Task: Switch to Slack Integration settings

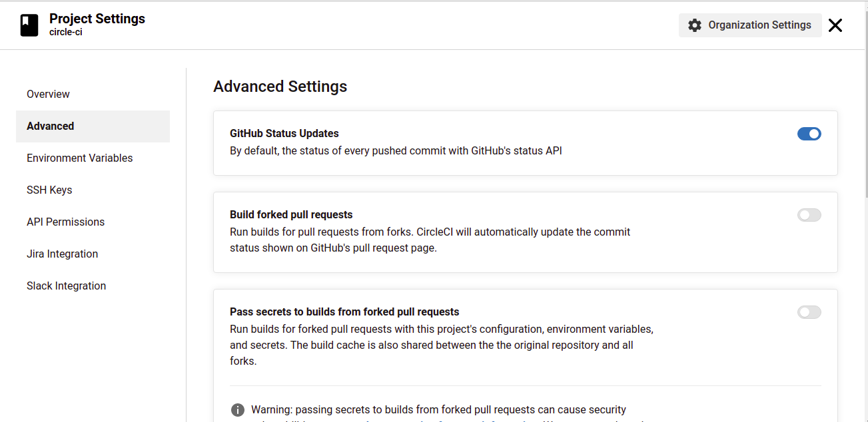Action: 66,286
